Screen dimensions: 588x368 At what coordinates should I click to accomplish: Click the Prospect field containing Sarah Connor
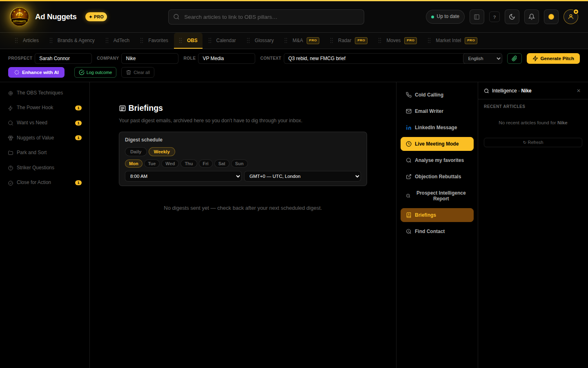[63, 58]
